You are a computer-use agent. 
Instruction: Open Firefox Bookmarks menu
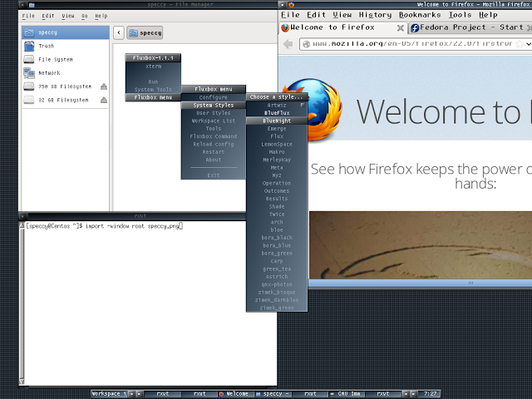point(420,15)
